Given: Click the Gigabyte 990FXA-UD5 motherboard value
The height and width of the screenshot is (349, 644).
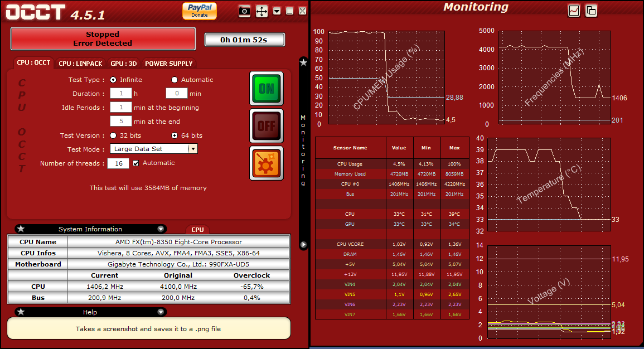Looking at the screenshot, I should pyautogui.click(x=178, y=264).
